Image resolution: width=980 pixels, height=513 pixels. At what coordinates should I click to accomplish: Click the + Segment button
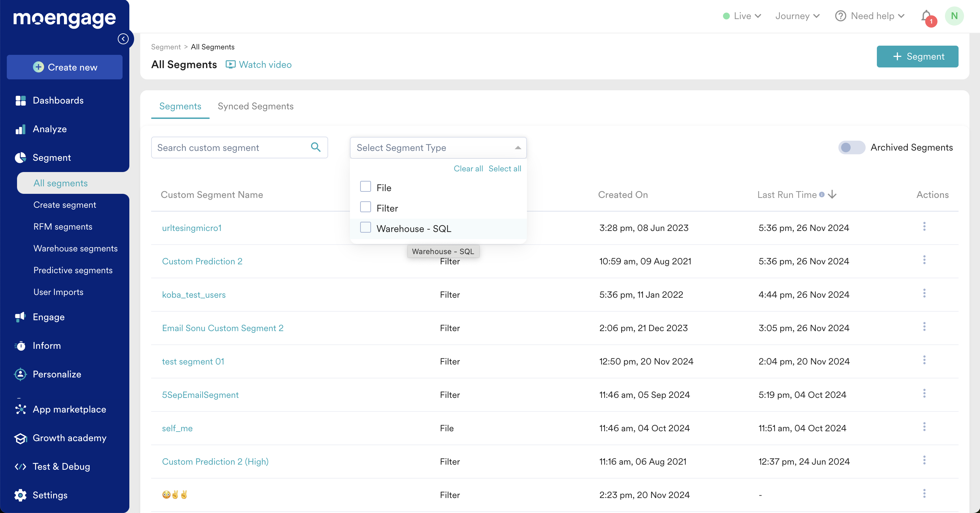(917, 56)
